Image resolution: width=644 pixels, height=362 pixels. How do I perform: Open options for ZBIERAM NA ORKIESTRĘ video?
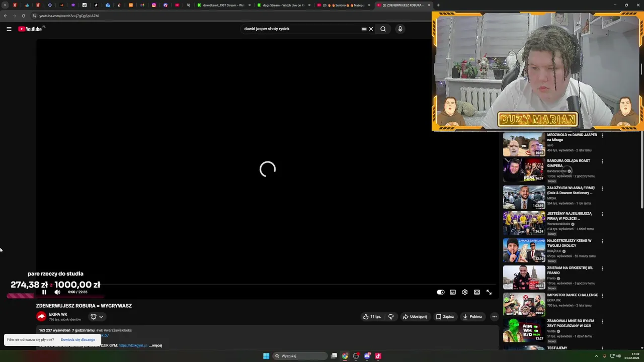click(602, 268)
